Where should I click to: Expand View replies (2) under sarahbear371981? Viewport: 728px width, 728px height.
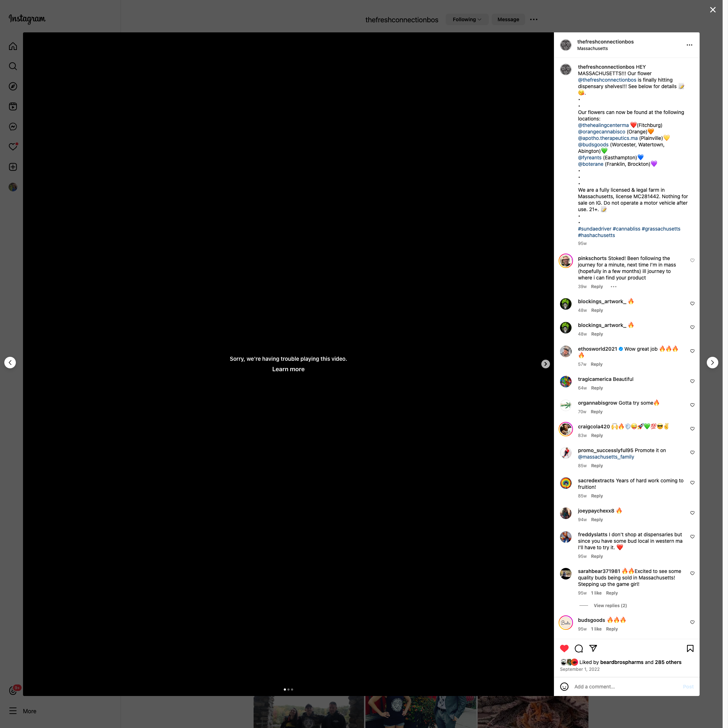[x=610, y=606]
